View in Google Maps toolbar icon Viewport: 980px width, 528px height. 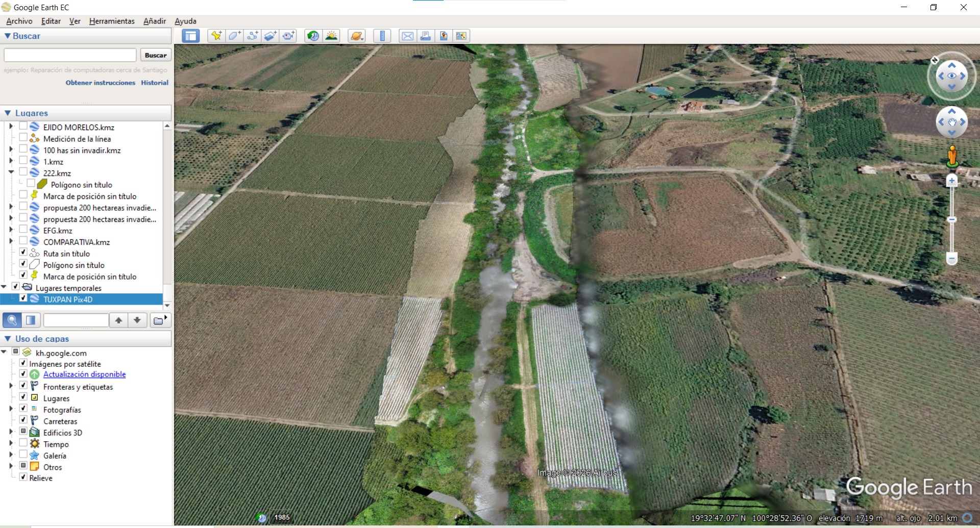[461, 36]
